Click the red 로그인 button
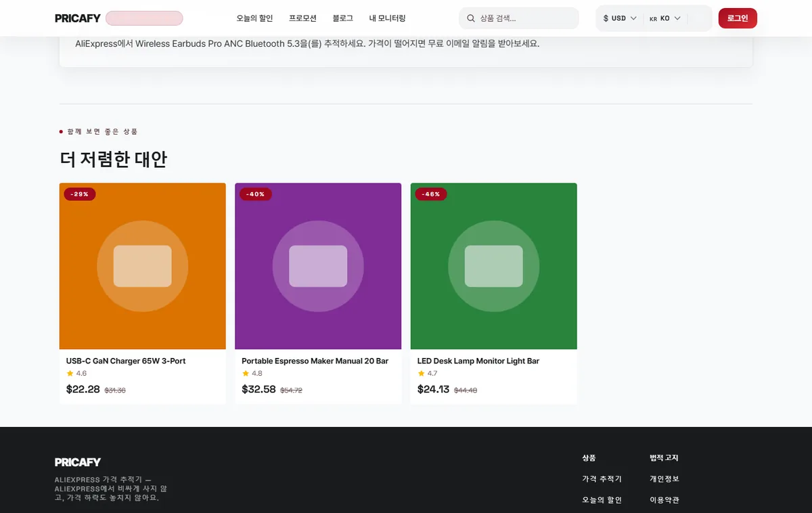The image size is (812, 513). point(738,18)
